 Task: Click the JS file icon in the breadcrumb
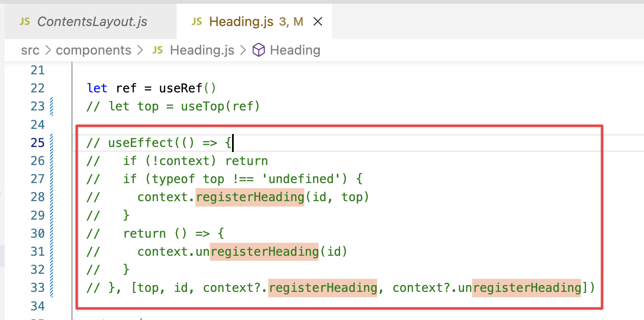pos(157,50)
